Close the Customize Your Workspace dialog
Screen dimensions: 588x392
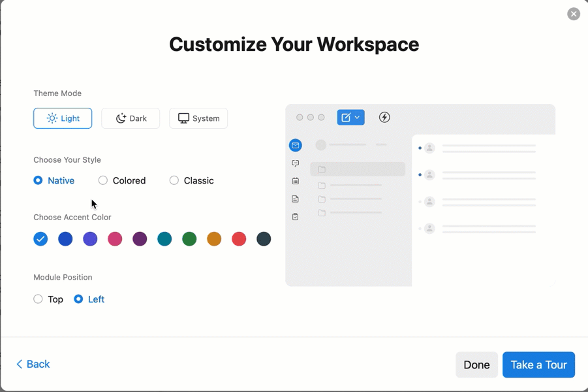pos(574,14)
